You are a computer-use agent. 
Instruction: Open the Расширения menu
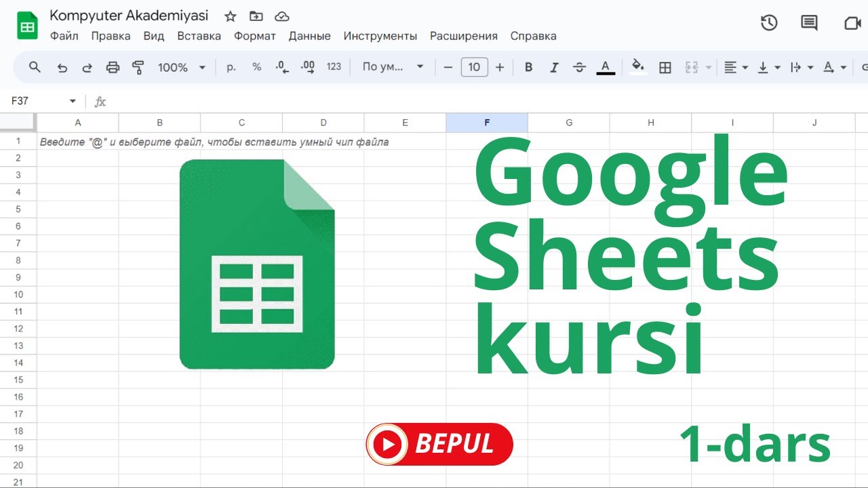464,36
